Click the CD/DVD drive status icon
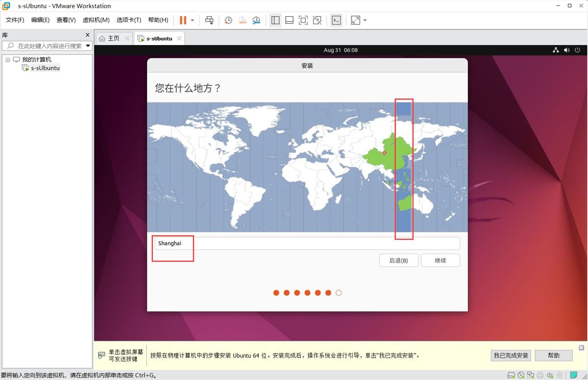 pos(521,376)
